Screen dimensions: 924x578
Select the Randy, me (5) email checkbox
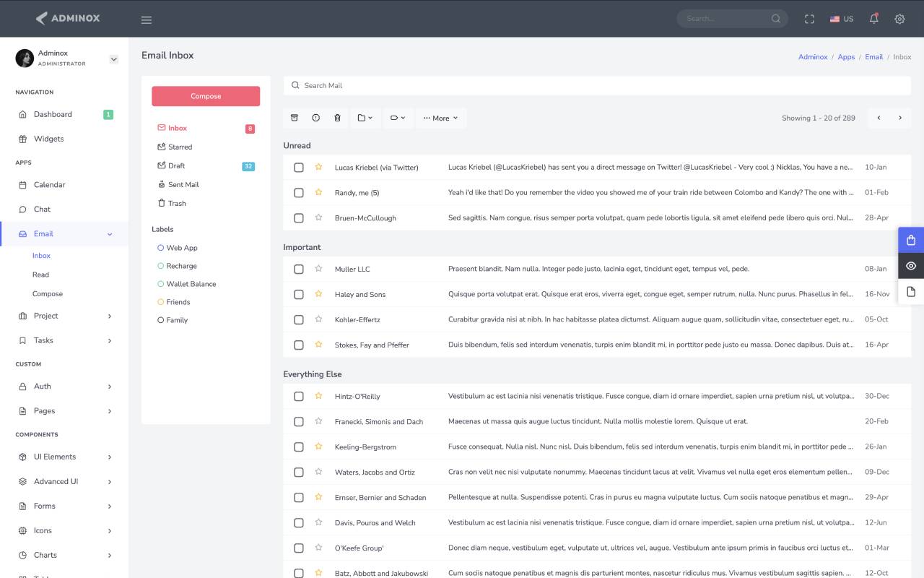299,193
